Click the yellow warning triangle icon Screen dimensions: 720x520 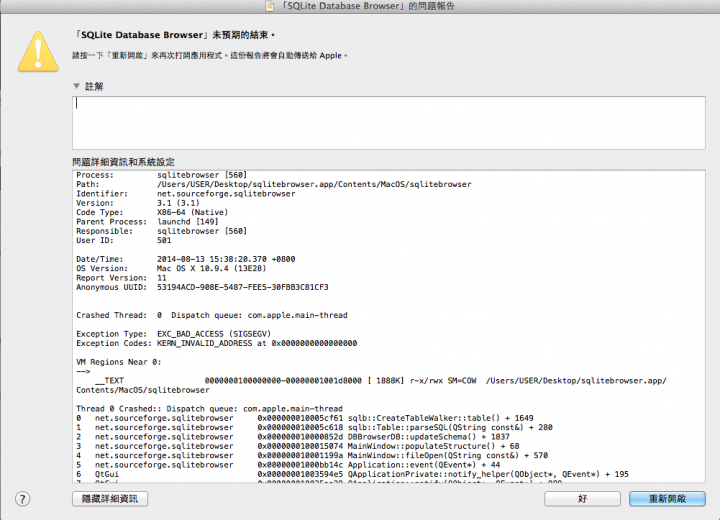click(38, 51)
